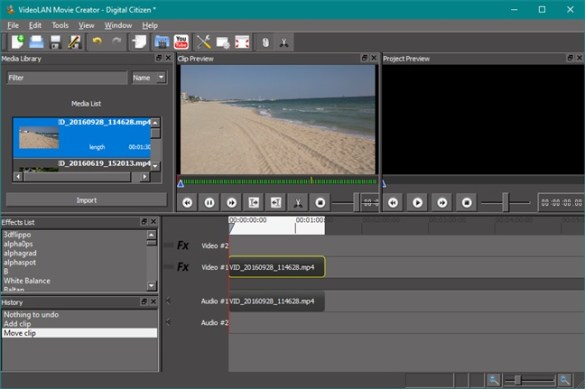The image size is (585, 389).
Task: Click the Render clapperboard toolbar icon
Action: [162, 42]
